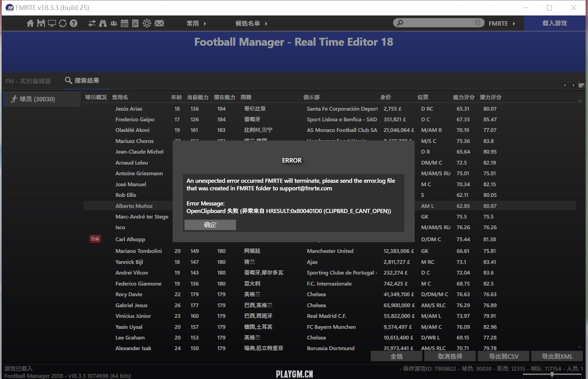Select player Alberto Muñoz row

(x=330, y=206)
